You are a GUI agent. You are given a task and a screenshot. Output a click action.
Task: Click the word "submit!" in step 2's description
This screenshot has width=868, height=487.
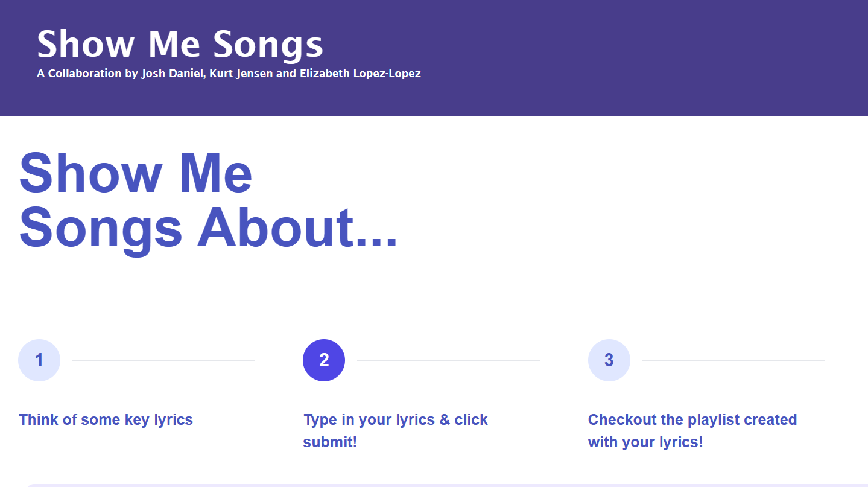tap(330, 442)
